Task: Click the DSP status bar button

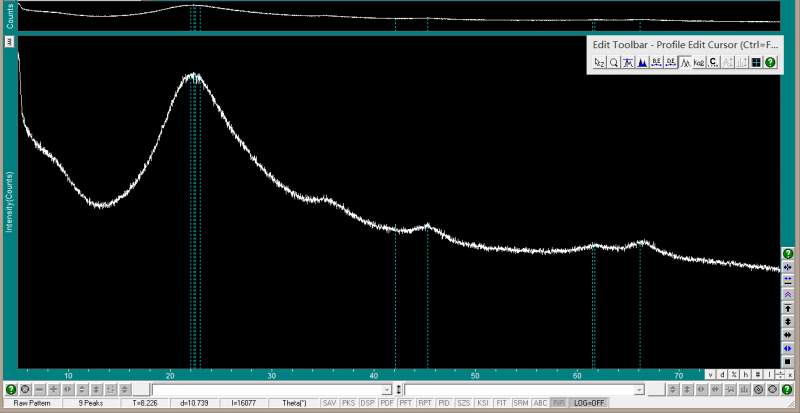Action: 367,403
